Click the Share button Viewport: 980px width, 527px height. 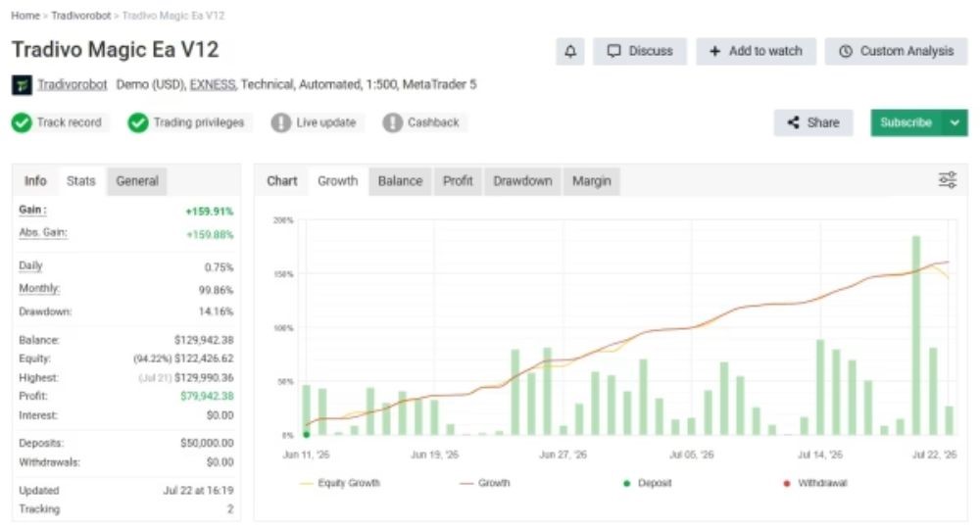tap(813, 123)
